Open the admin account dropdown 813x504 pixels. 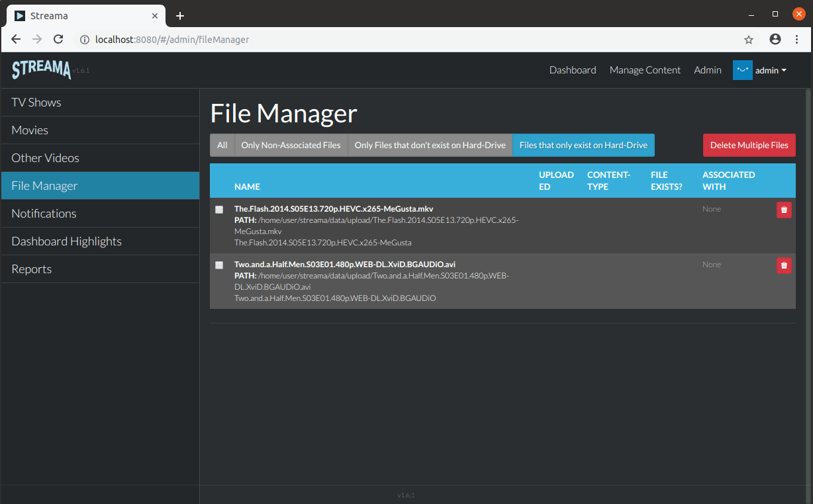pyautogui.click(x=770, y=69)
